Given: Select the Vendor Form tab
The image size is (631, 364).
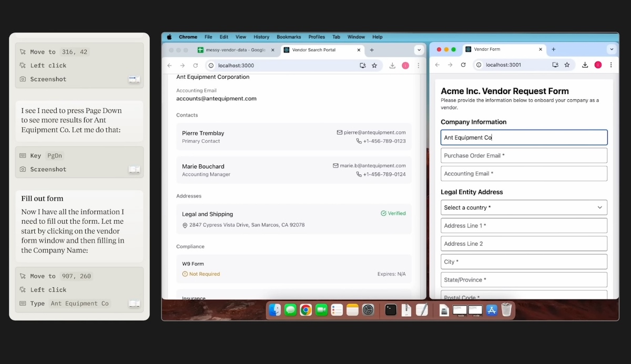Looking at the screenshot, I should 504,49.
